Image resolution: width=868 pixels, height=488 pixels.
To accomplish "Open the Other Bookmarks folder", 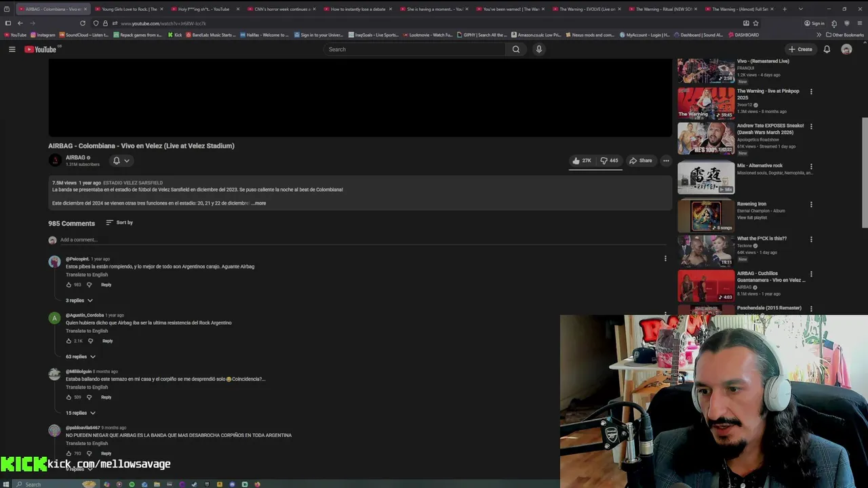I will [845, 35].
